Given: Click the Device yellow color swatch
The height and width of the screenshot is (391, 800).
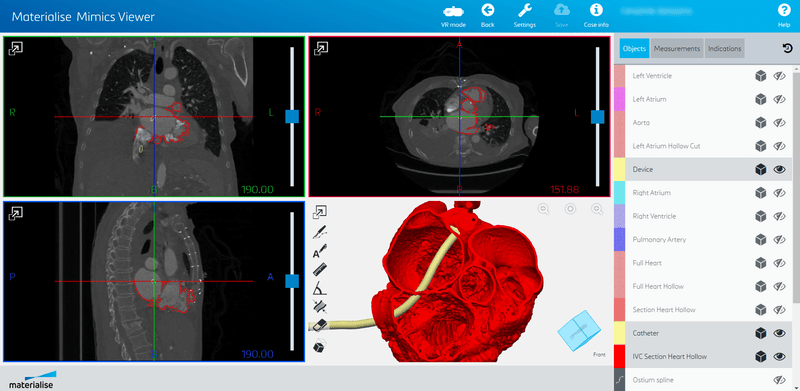Looking at the screenshot, I should click(619, 169).
